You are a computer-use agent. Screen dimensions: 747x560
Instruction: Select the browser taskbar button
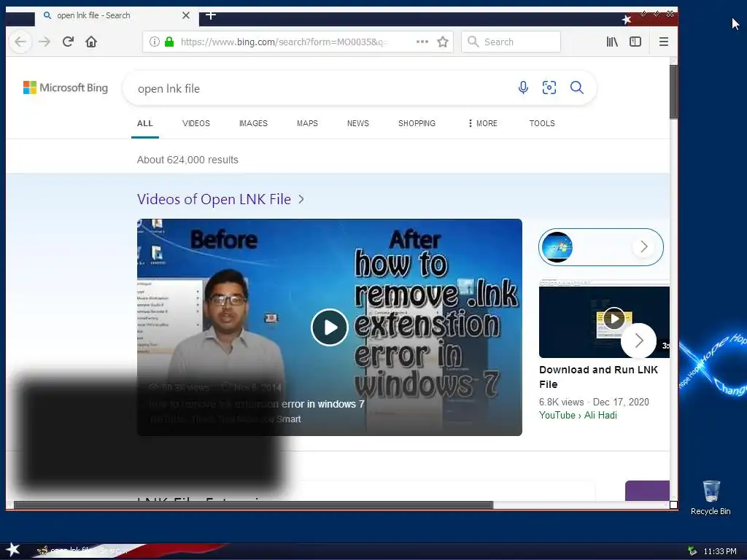click(83, 551)
